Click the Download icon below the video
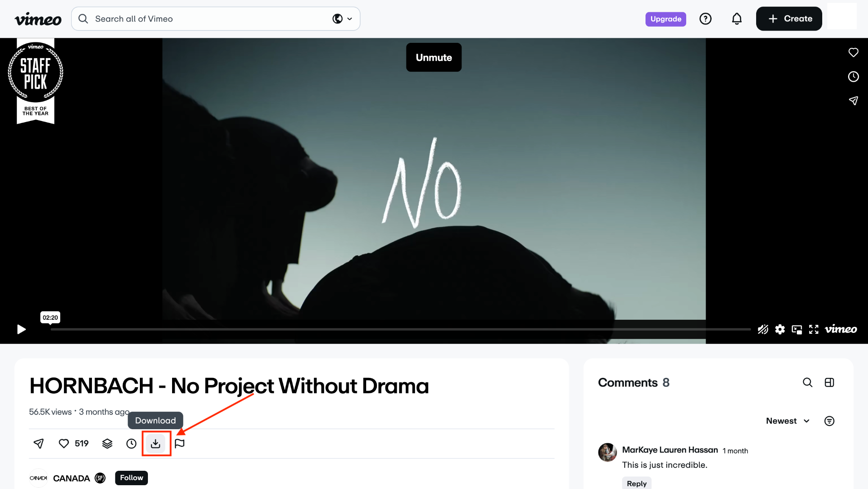 point(156,443)
